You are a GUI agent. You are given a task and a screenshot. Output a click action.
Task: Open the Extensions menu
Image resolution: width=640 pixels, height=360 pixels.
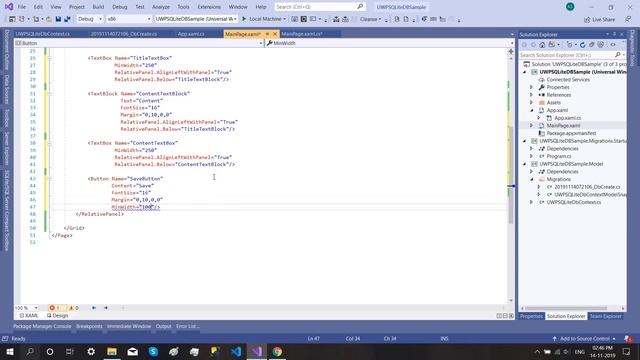pos(209,7)
